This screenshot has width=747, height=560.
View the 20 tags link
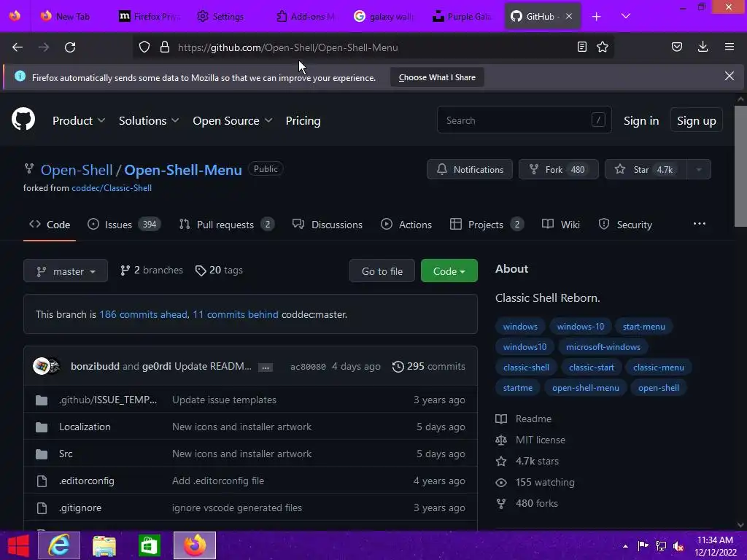pos(219,271)
